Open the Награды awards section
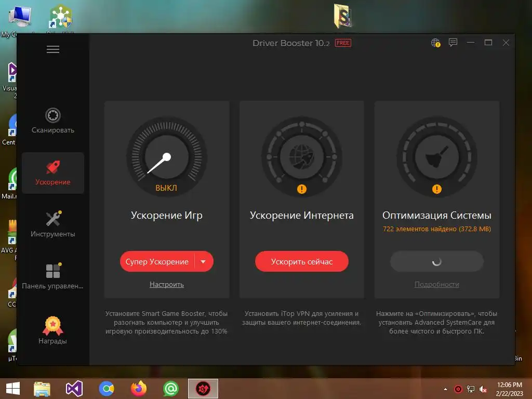This screenshot has width=532, height=399. (53, 330)
